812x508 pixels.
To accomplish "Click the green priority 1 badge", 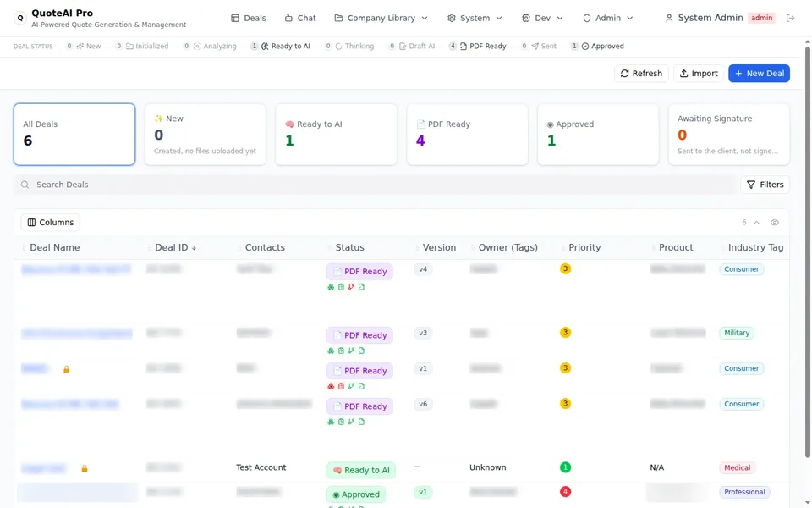I will tap(565, 467).
